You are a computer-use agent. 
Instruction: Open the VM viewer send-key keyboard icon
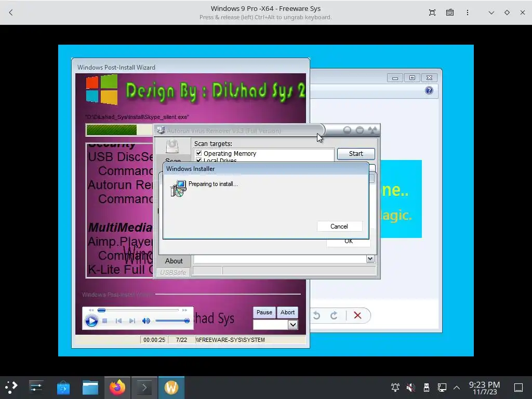coord(450,12)
